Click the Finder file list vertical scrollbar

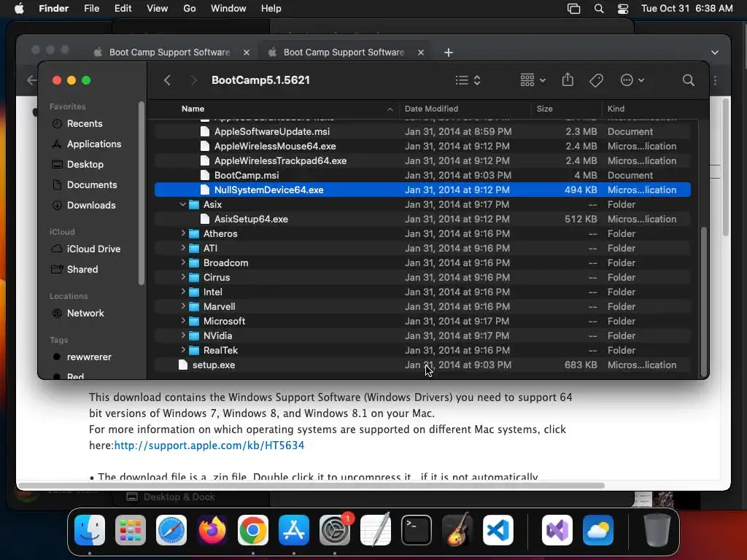click(x=703, y=302)
